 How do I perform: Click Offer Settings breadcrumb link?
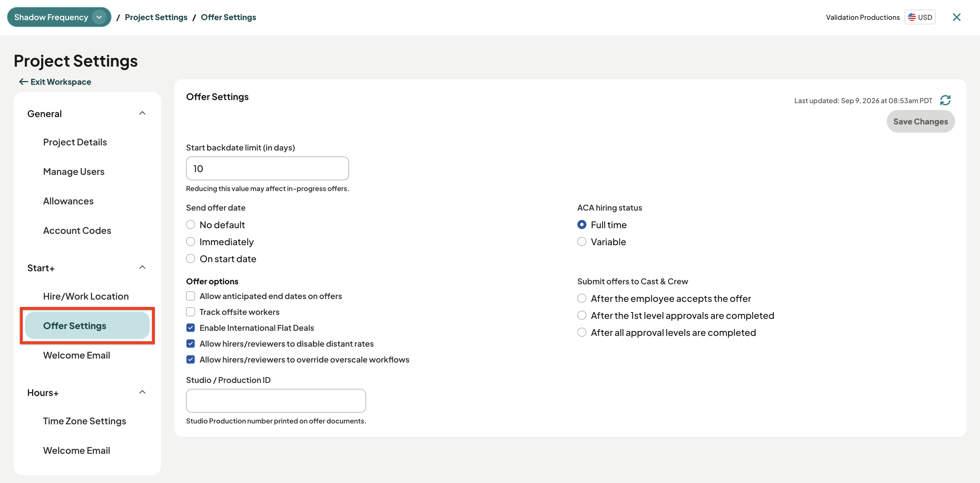point(228,17)
